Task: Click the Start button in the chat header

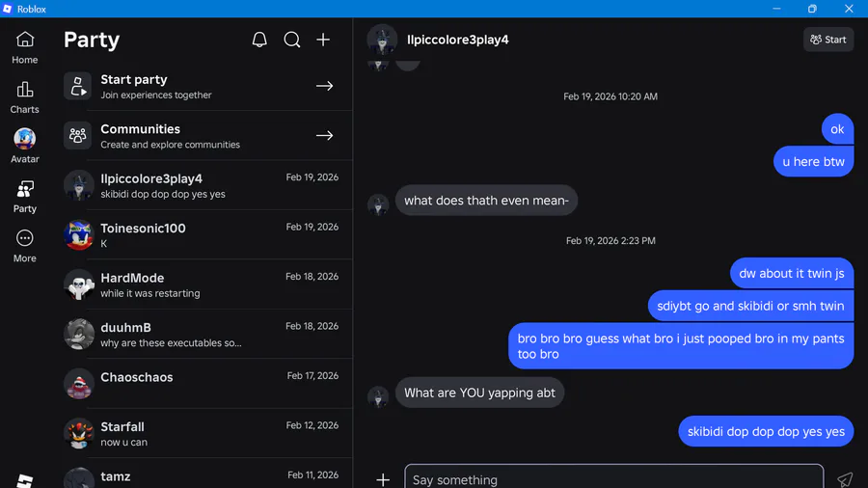Action: coord(828,40)
